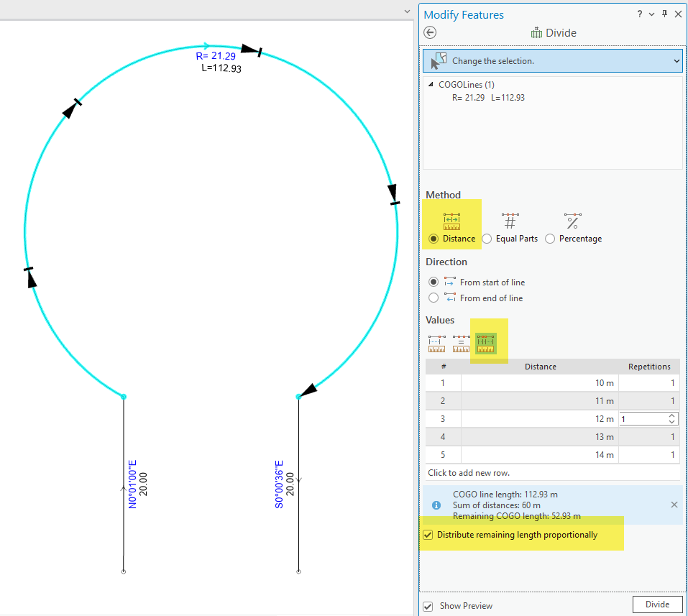The width and height of the screenshot is (688, 616).
Task: Click the From end of line arrow icon
Action: pos(450,298)
